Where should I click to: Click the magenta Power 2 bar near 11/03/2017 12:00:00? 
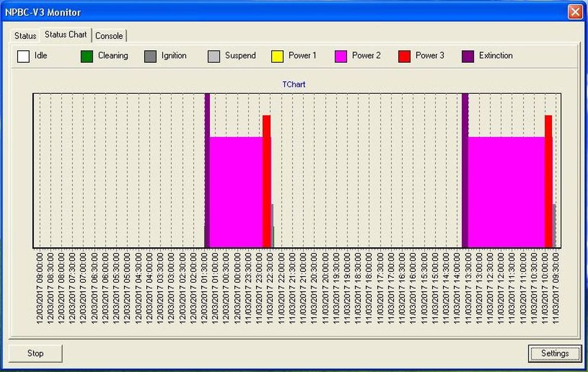tap(506, 192)
